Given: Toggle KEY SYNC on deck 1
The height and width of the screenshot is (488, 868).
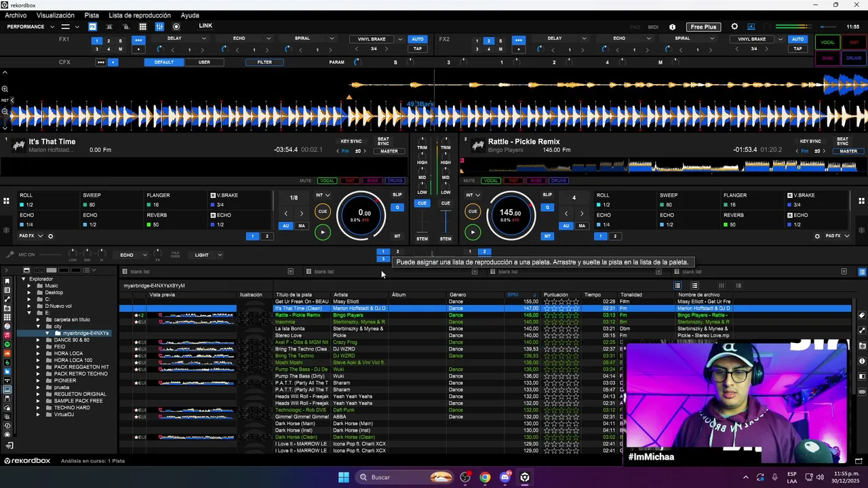Looking at the screenshot, I should [x=351, y=142].
